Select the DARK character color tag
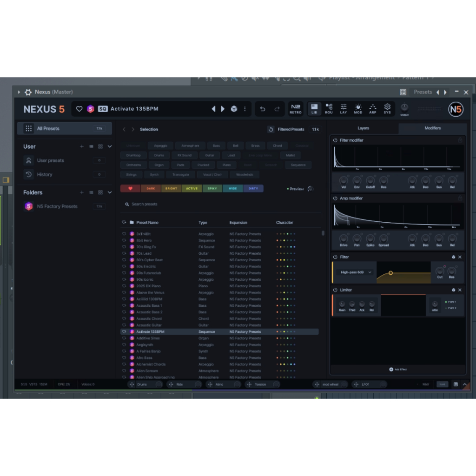This screenshot has height=476, width=476. [151, 188]
